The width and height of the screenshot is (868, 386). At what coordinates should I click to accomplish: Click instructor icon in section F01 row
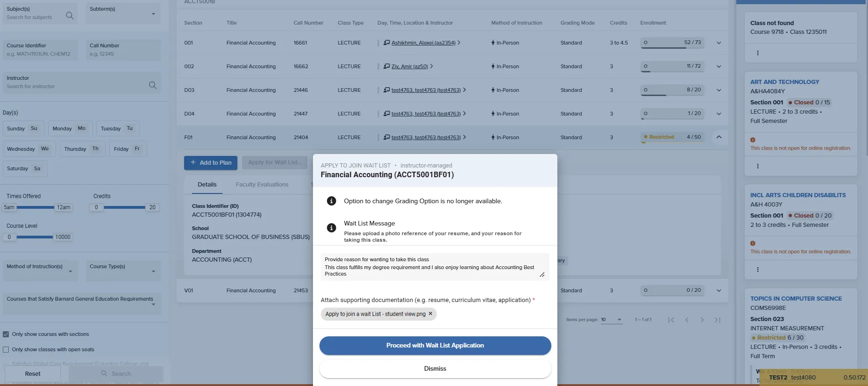tap(387, 137)
